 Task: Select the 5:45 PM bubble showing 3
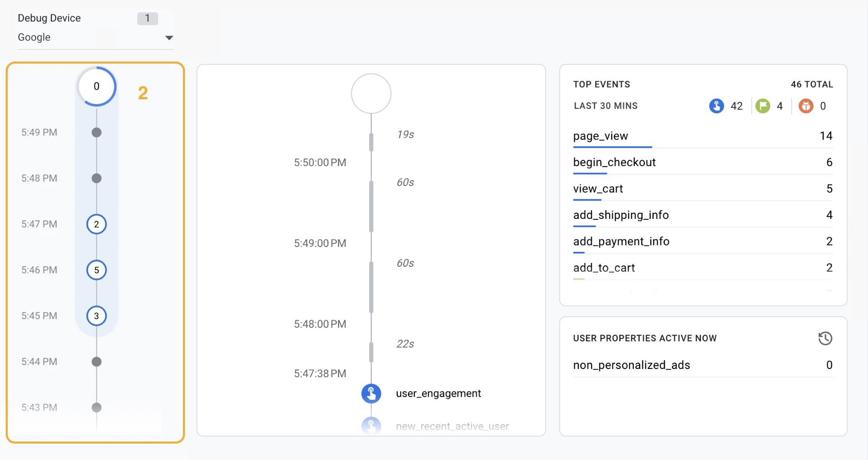coord(97,316)
